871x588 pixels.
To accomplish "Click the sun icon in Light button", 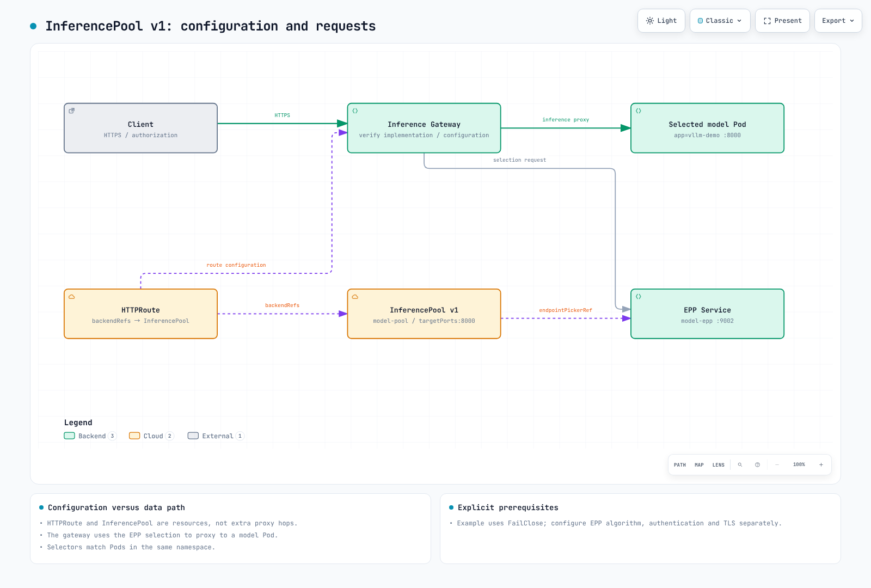I will coord(649,21).
